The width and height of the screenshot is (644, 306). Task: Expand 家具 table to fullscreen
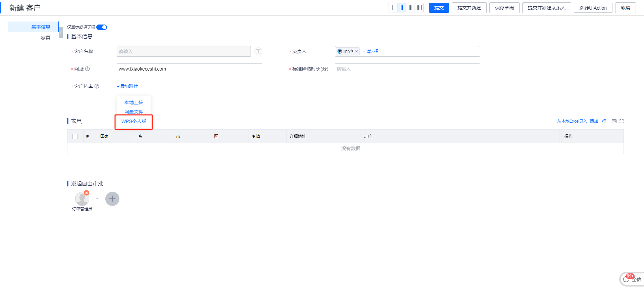tap(622, 121)
